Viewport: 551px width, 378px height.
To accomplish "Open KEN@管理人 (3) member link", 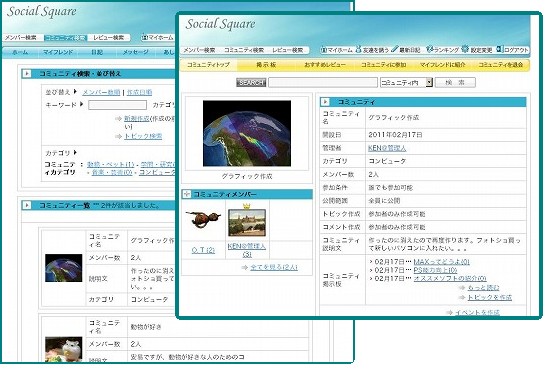I will [x=247, y=250].
